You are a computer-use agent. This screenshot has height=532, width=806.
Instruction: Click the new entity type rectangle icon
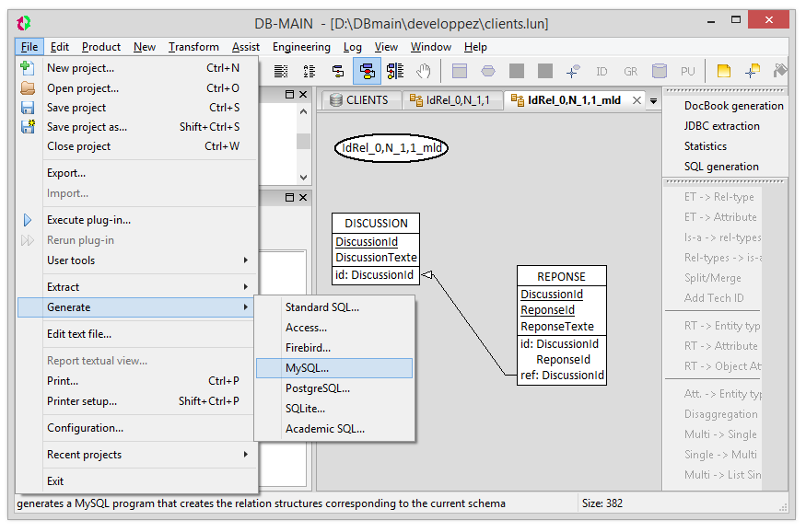460,71
